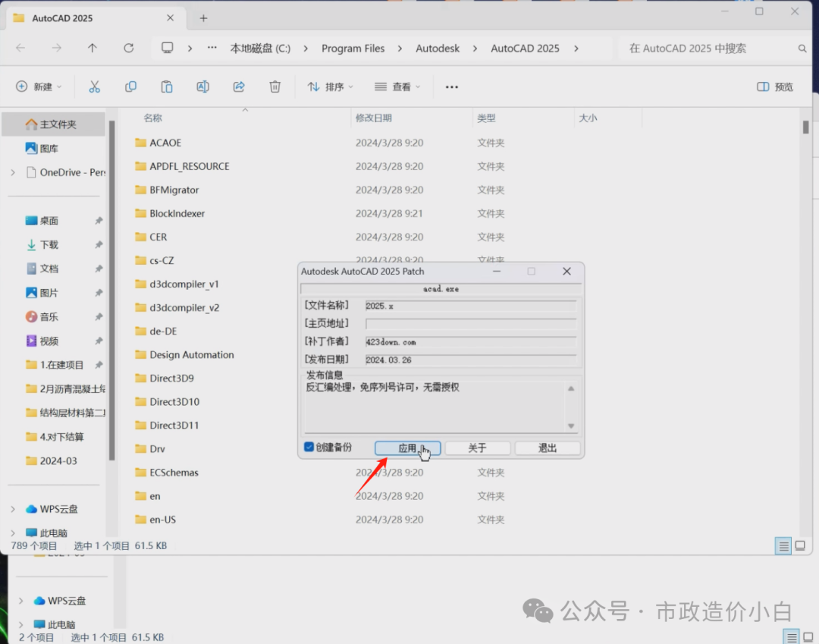Open 音乐 music in sidebar

point(42,316)
